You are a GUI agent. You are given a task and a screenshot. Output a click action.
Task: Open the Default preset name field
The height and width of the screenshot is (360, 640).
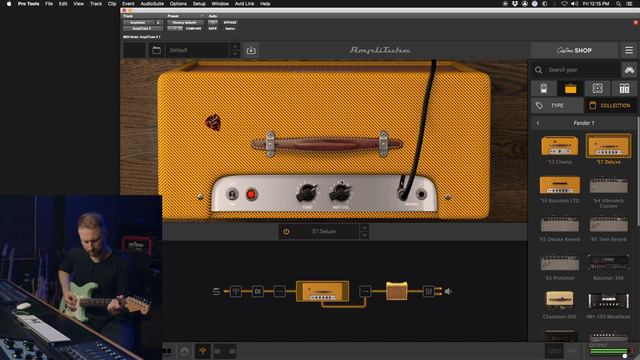tap(198, 50)
